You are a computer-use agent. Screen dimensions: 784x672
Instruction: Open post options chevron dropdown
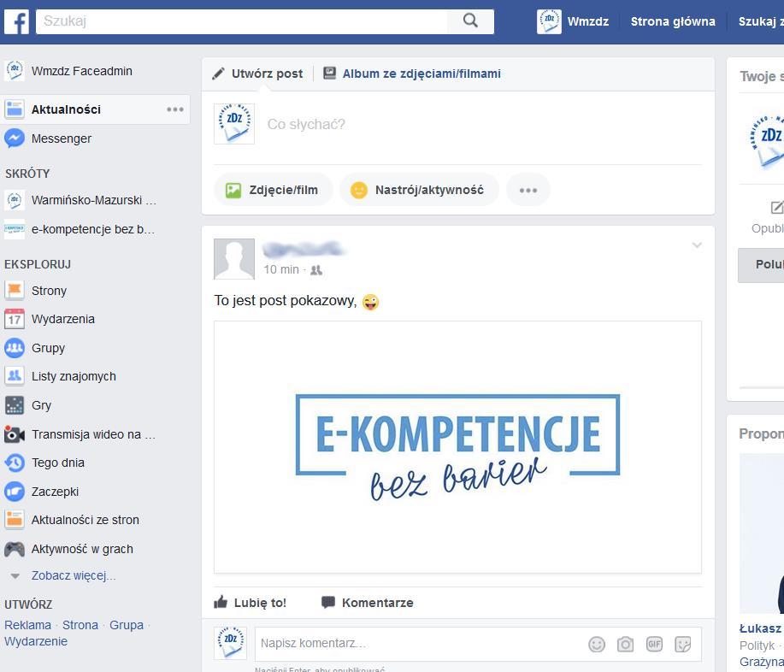pos(697,245)
